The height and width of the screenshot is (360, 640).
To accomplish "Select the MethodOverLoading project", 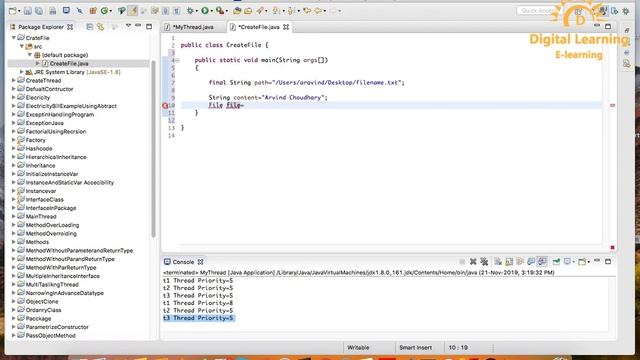I will pos(52,225).
